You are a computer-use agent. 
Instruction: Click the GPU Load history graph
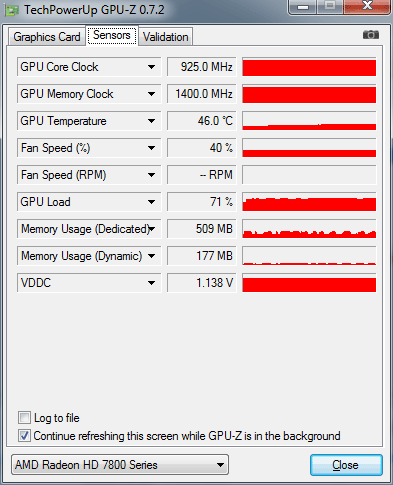309,202
